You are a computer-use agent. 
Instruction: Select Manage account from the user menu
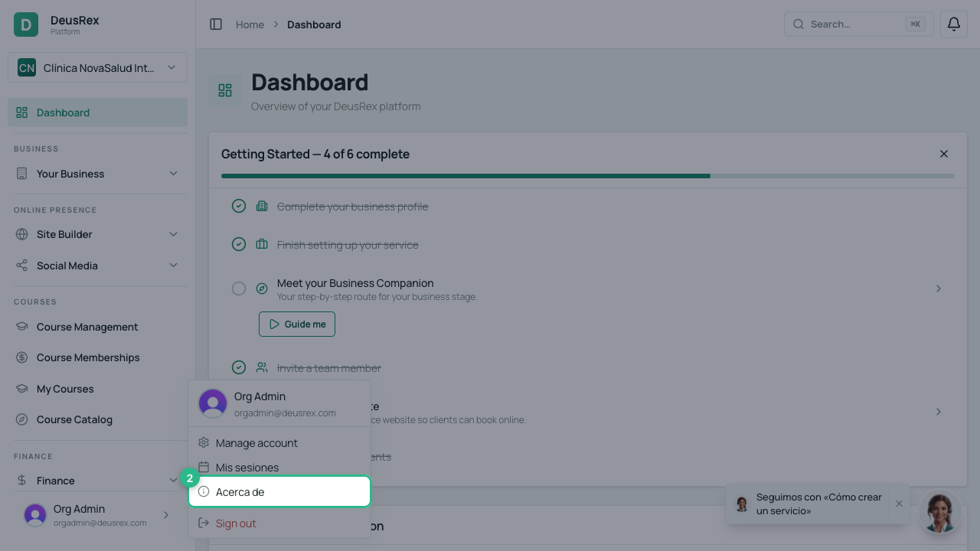point(279,443)
